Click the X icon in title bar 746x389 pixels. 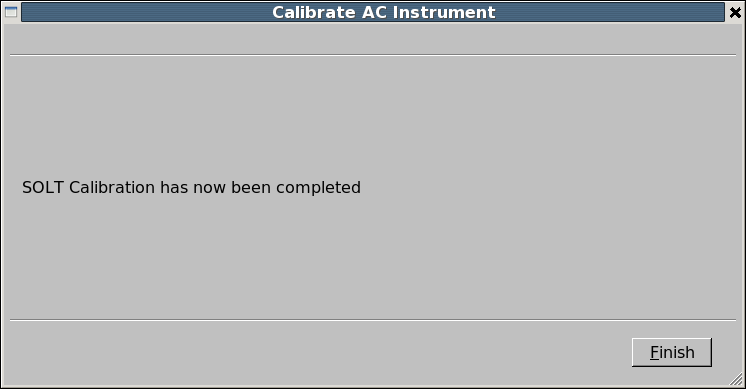(x=735, y=12)
